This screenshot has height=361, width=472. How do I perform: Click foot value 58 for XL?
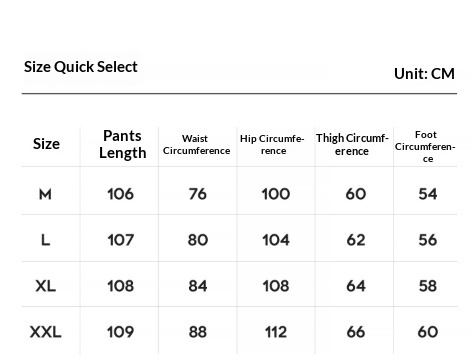(428, 286)
